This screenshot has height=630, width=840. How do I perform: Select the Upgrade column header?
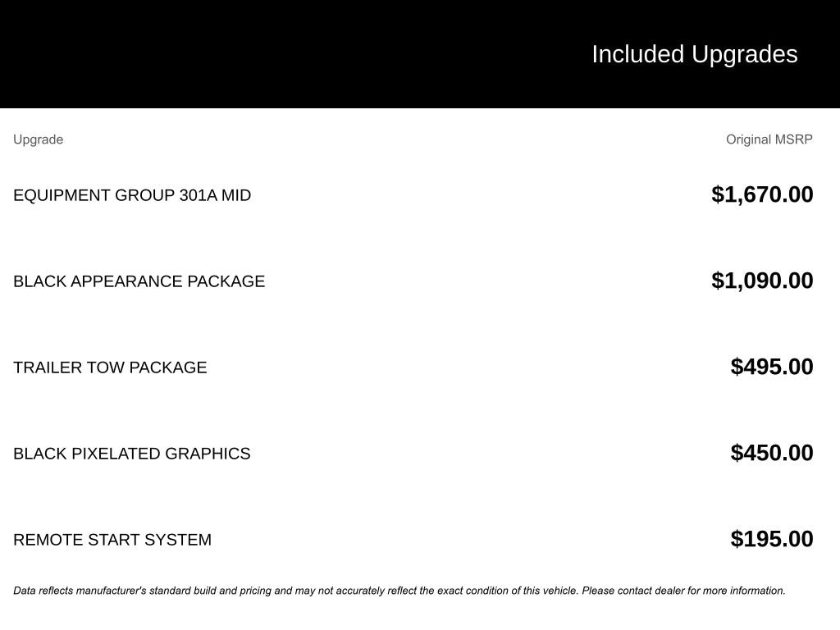click(x=38, y=139)
